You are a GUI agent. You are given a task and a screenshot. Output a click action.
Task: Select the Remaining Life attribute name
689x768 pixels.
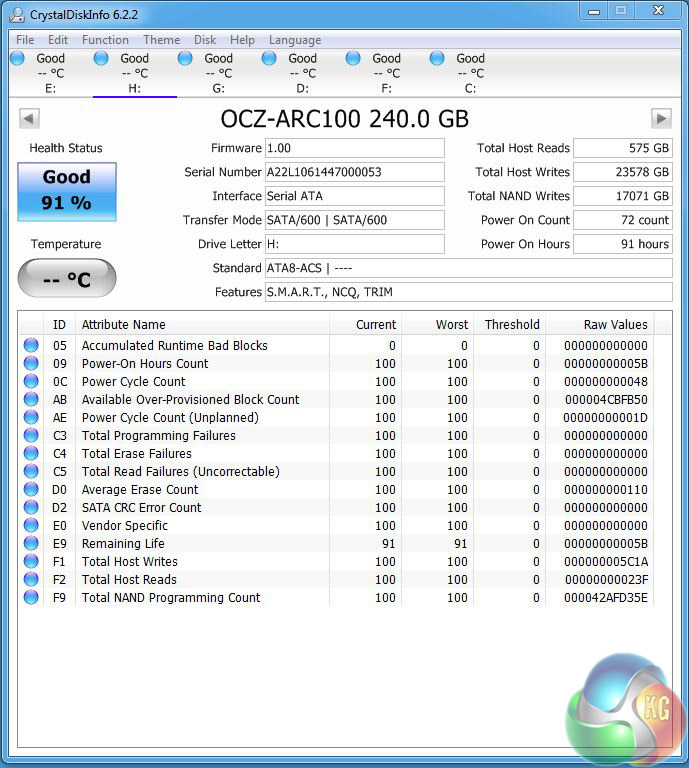tap(123, 544)
